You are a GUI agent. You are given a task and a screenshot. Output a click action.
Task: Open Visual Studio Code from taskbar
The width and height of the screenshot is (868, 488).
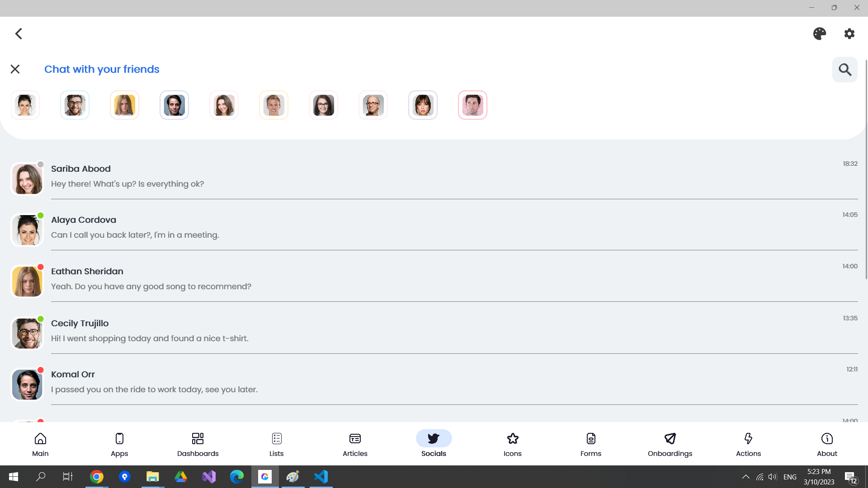[321, 477]
